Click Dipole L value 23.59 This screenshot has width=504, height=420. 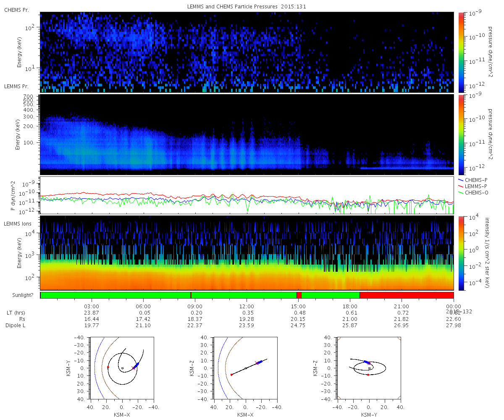coord(247,325)
